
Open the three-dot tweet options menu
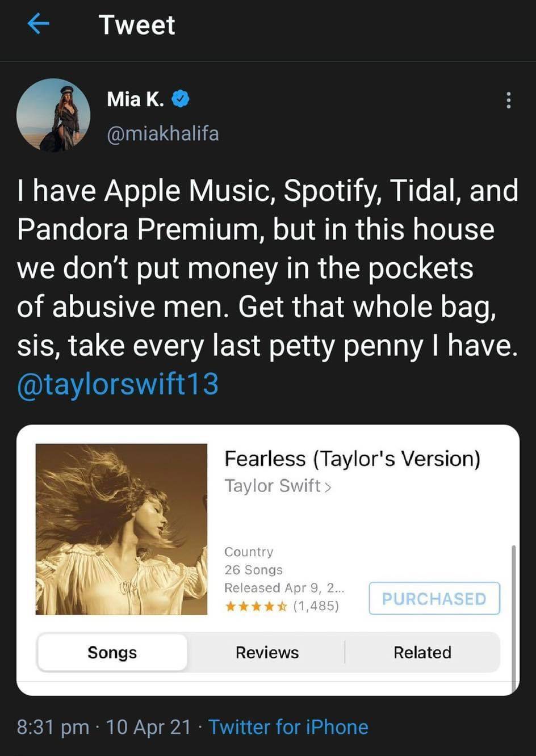pos(508,100)
